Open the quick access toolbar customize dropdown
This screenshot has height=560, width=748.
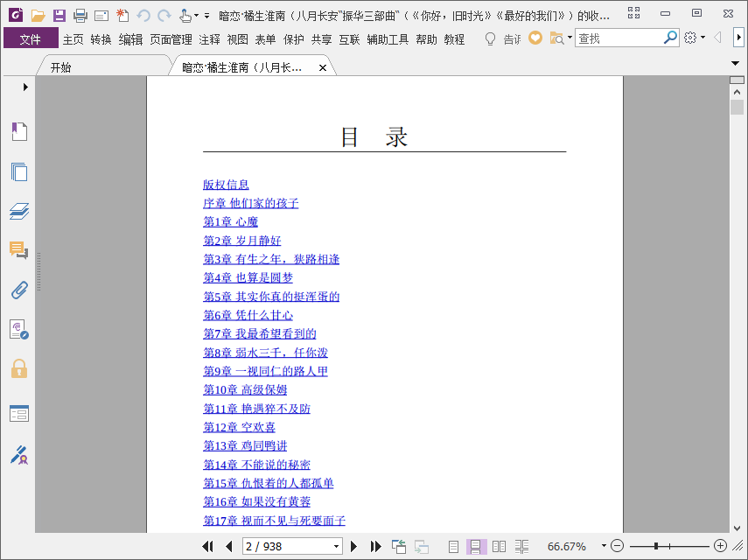206,16
